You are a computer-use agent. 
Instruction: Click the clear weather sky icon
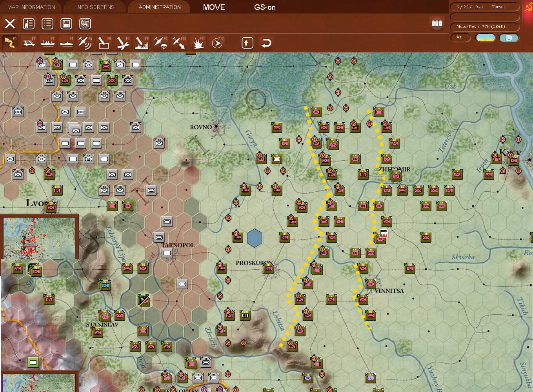486,38
